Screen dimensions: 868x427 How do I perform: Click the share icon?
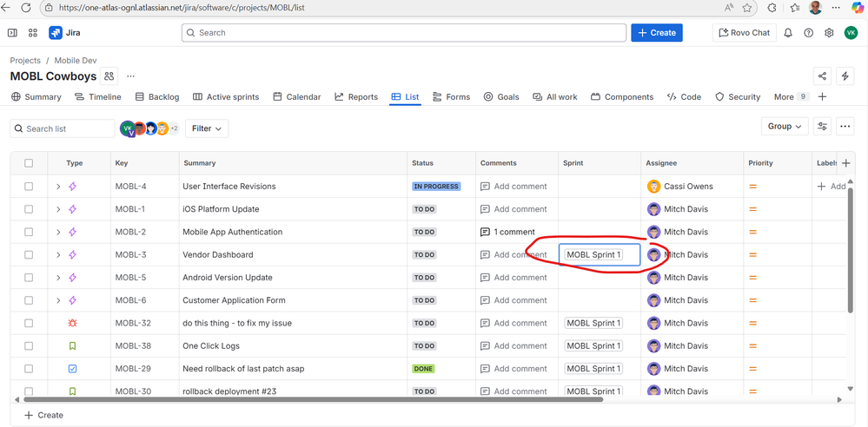[x=822, y=76]
